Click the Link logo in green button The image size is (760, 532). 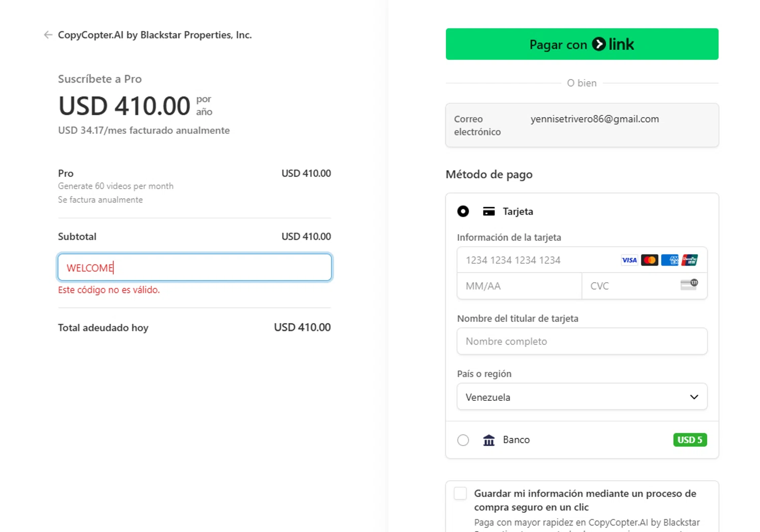pos(613,44)
